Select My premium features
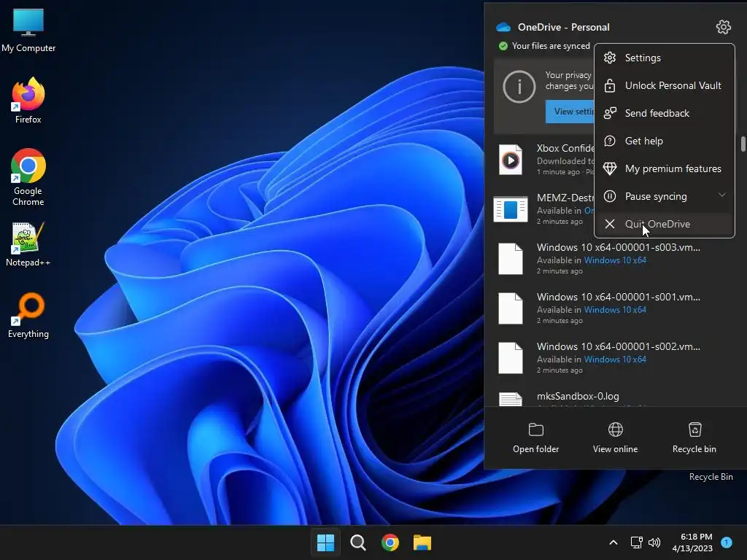The image size is (747, 560). pyautogui.click(x=664, y=168)
